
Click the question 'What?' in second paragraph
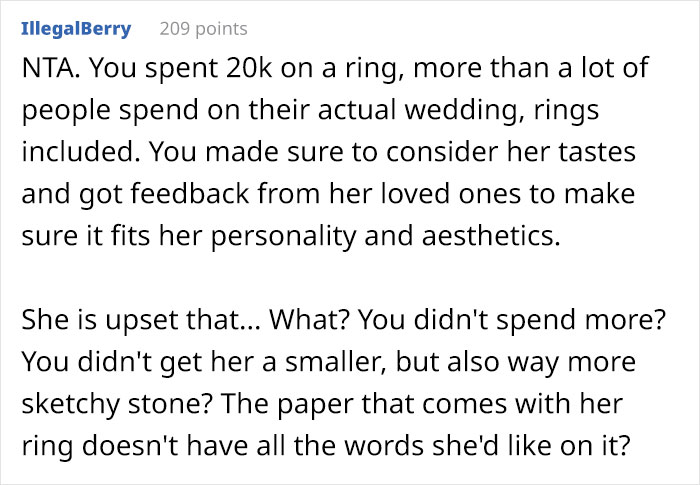point(309,319)
